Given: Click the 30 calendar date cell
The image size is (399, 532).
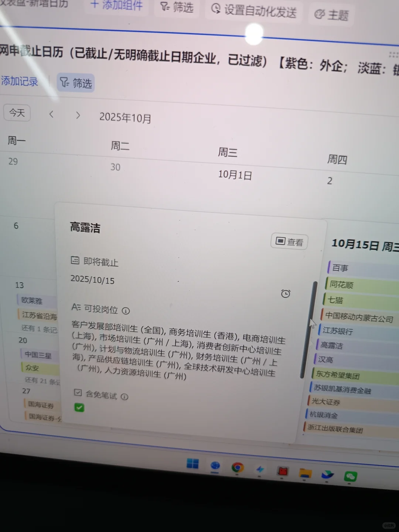Looking at the screenshot, I should (115, 167).
